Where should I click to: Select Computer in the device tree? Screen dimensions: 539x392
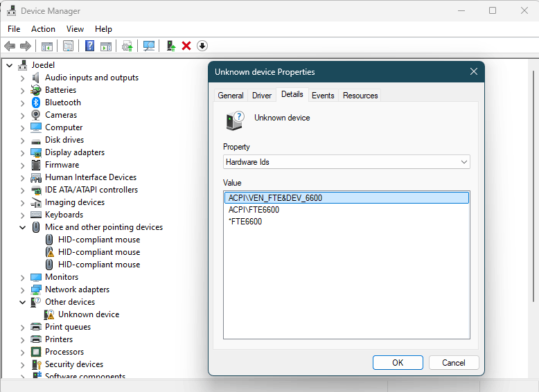[64, 127]
